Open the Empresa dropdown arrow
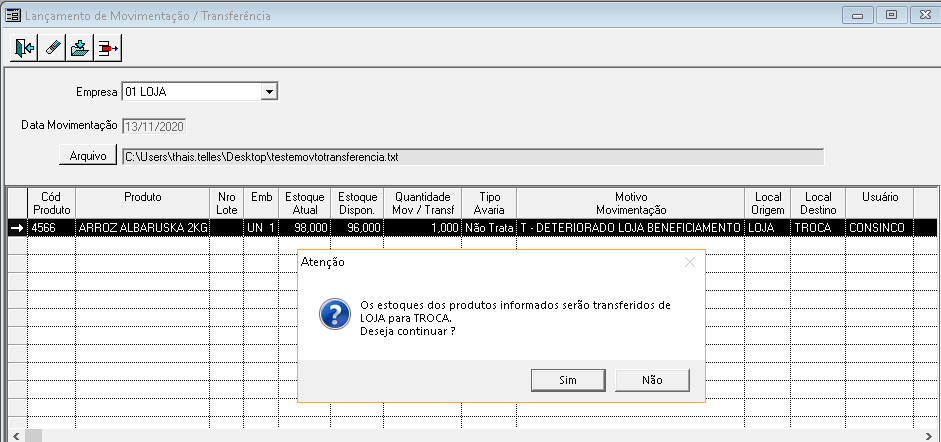 coord(269,92)
